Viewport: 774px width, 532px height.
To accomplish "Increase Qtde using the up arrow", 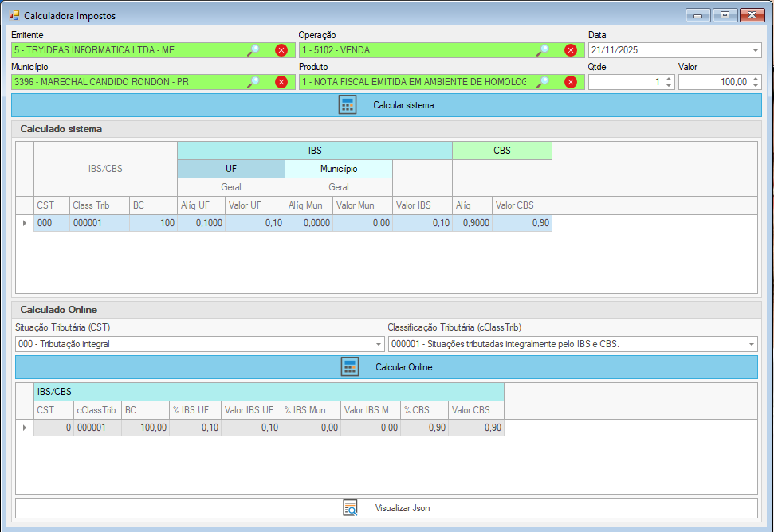I will point(668,79).
